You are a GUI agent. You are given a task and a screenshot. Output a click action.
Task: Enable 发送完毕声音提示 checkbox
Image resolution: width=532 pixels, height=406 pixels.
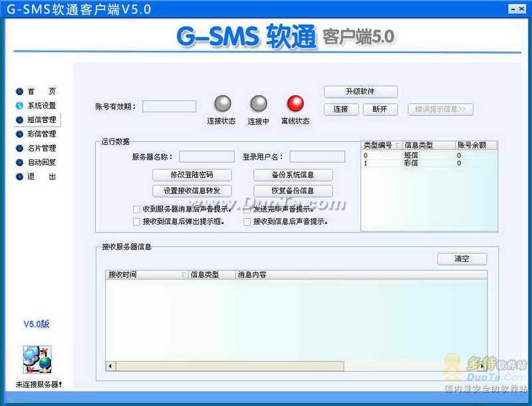click(x=247, y=209)
